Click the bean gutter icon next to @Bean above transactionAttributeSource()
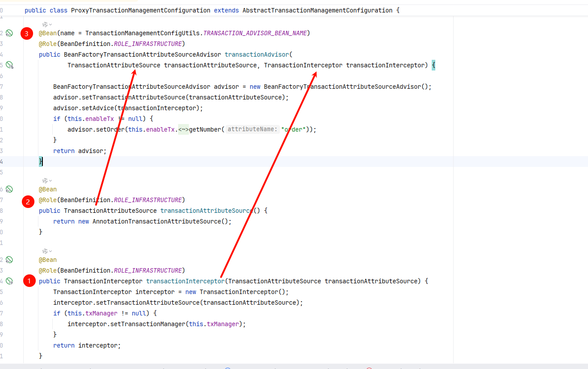This screenshot has height=369, width=588. [9, 189]
